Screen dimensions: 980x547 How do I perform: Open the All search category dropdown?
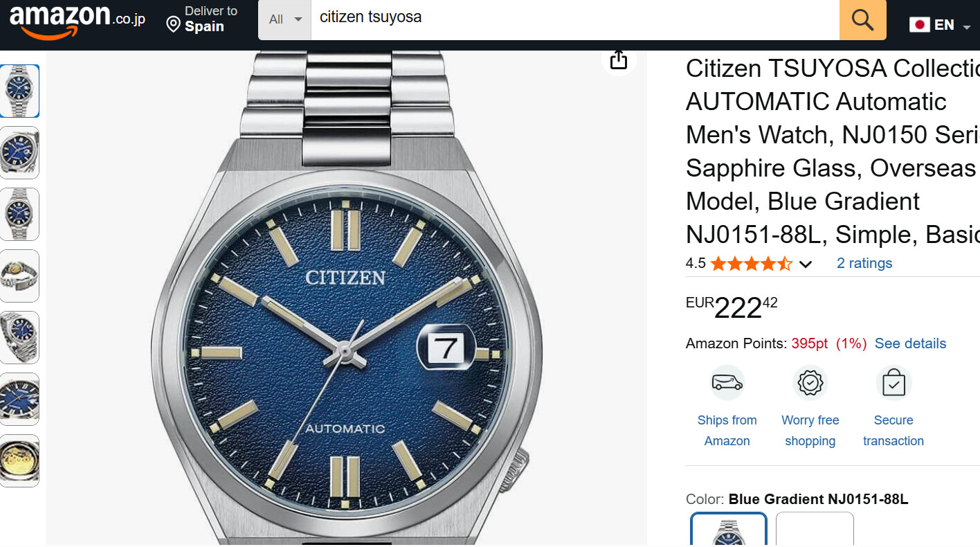(284, 20)
